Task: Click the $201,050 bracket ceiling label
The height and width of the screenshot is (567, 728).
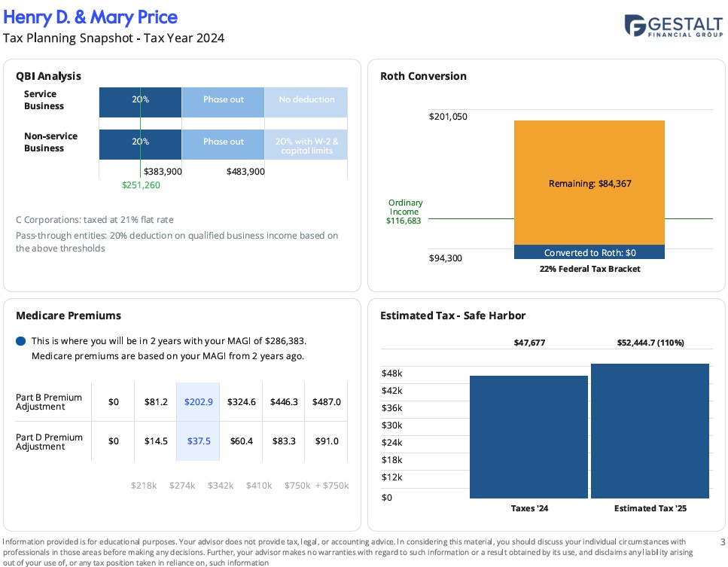Action: coord(448,117)
